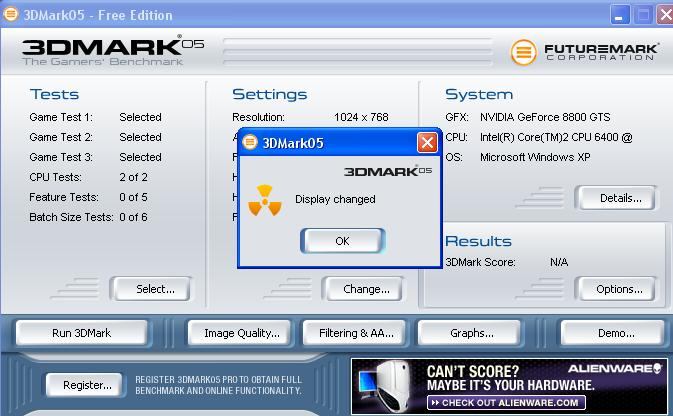Click the Display changed message text
Viewport: 673px width, 416px height.
click(335, 199)
